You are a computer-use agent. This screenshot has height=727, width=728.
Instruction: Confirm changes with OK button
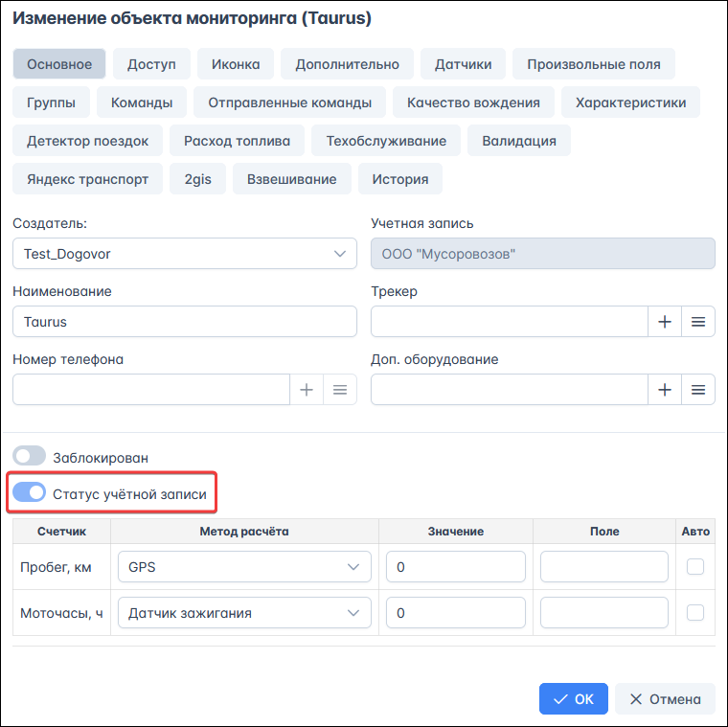point(574,698)
